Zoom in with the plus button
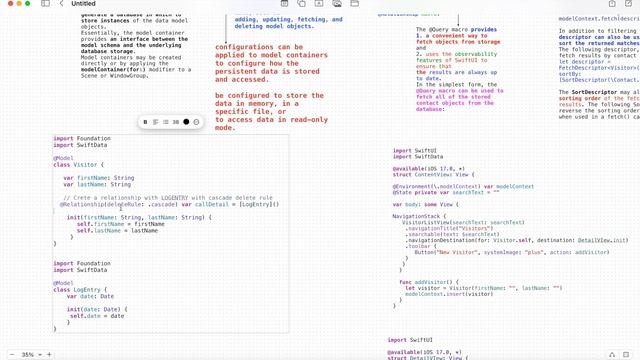This screenshot has width=640, height=360. (x=49, y=354)
